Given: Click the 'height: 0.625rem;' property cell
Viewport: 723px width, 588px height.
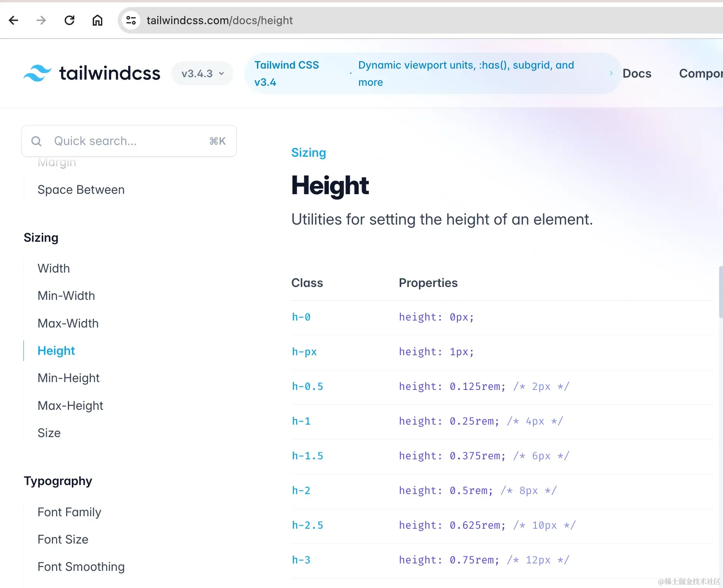Looking at the screenshot, I should point(487,525).
